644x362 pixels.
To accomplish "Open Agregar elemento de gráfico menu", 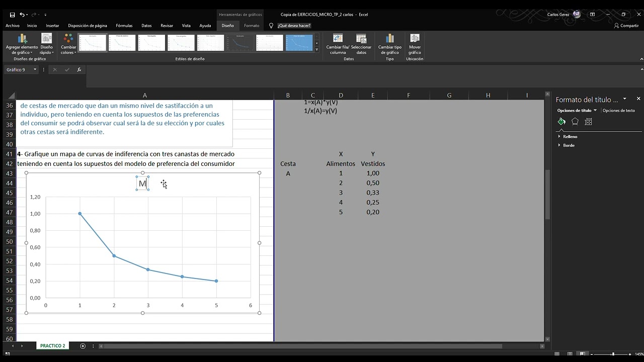I will coord(22,44).
